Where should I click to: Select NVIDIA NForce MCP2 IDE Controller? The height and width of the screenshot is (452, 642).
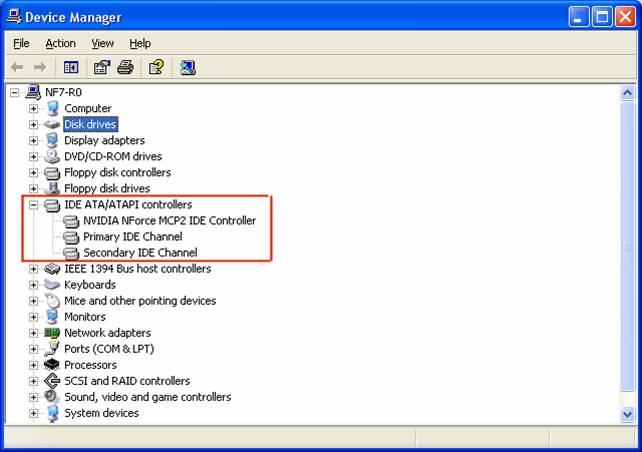(x=170, y=221)
